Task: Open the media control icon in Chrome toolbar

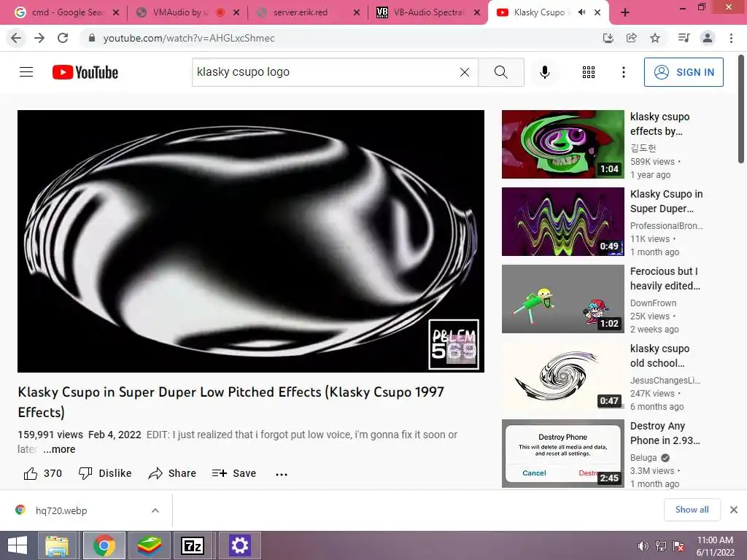Action: pyautogui.click(x=684, y=38)
